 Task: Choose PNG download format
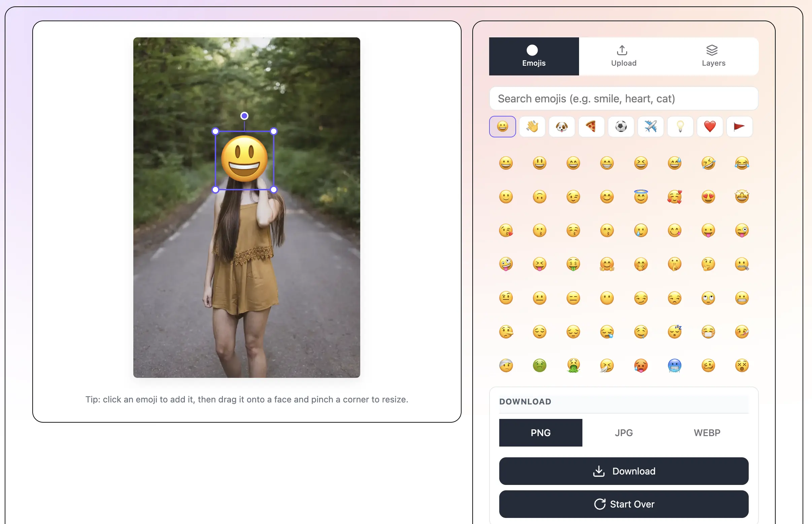[x=540, y=432]
